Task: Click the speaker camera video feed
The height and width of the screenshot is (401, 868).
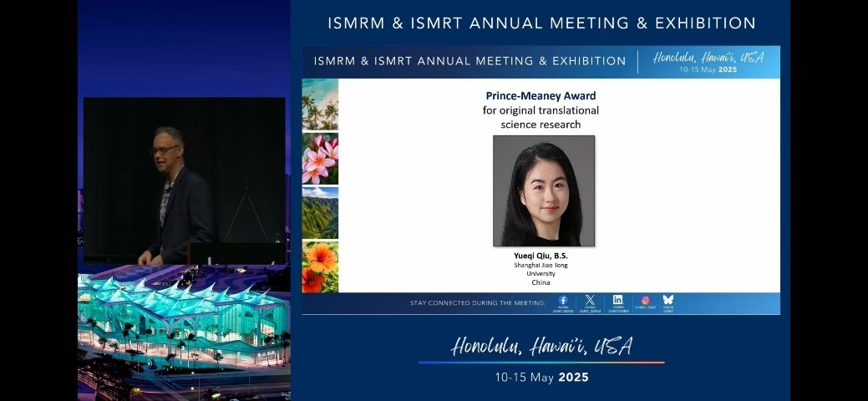Action: pos(184,180)
